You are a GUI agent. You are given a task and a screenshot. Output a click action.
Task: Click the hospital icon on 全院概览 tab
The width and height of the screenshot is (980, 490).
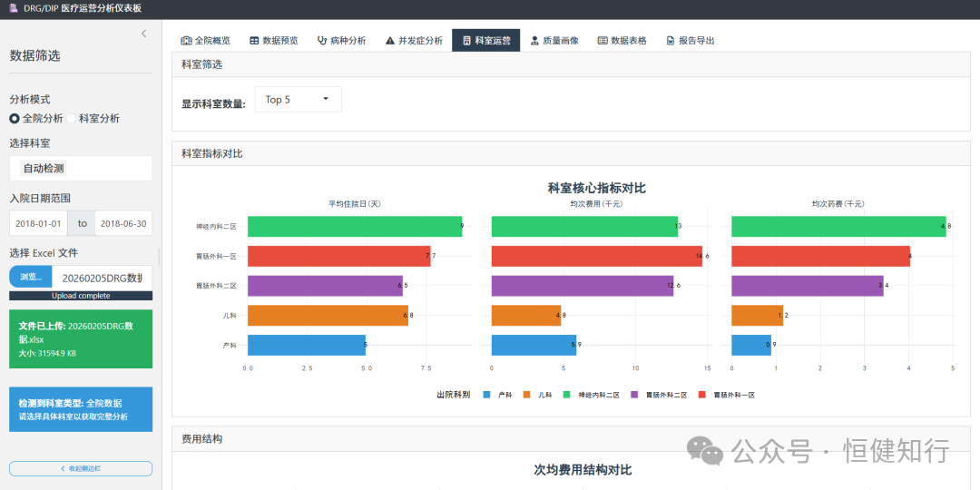(x=186, y=41)
